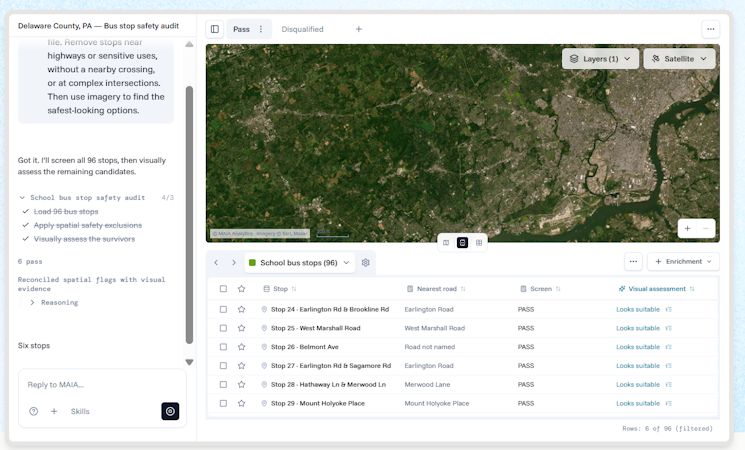The image size is (745, 450).
Task: Open the Pass tab options menu
Action: (x=261, y=29)
